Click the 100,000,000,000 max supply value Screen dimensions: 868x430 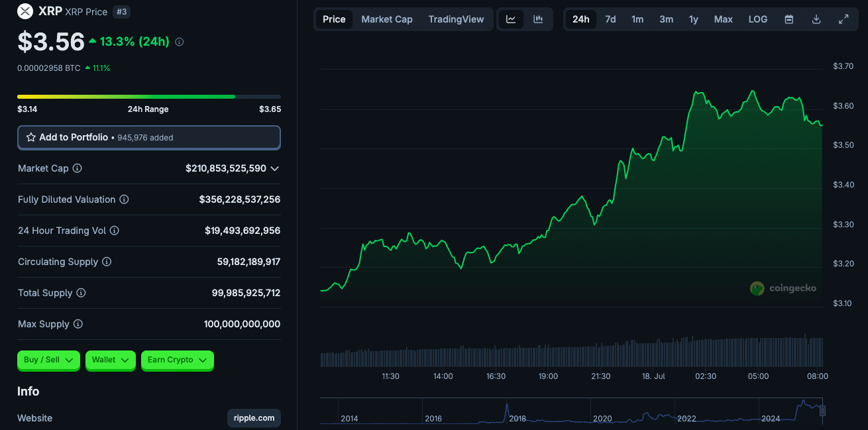242,324
